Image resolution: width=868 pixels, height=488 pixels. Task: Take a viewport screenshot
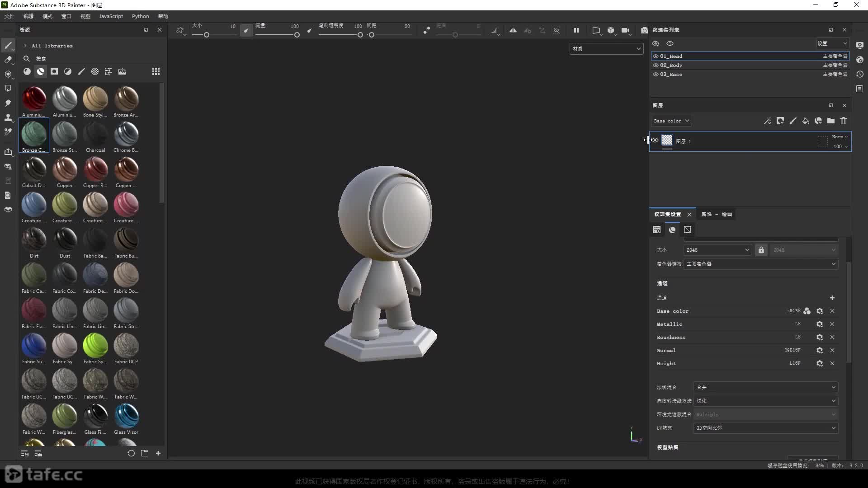[644, 30]
